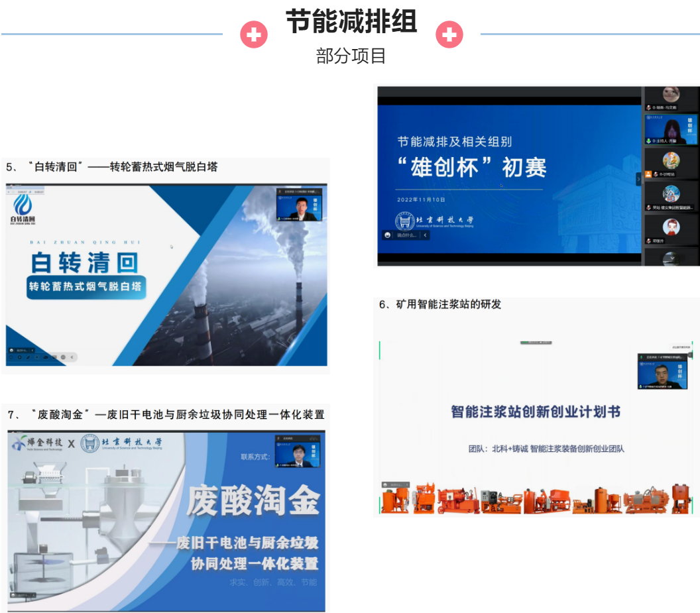Click the 白转清回 water drop logo
This screenshot has width=700, height=613.
tap(23, 203)
